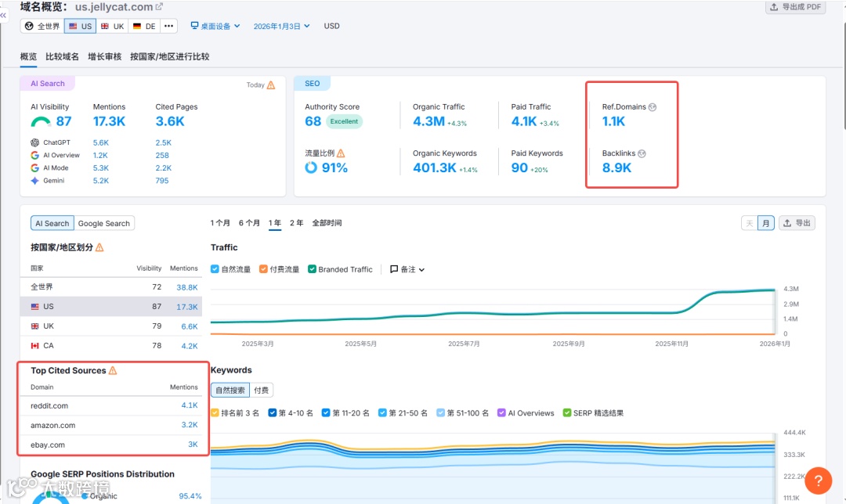Switch to the 比较域名 tab
The height and width of the screenshot is (504, 846).
pyautogui.click(x=62, y=56)
